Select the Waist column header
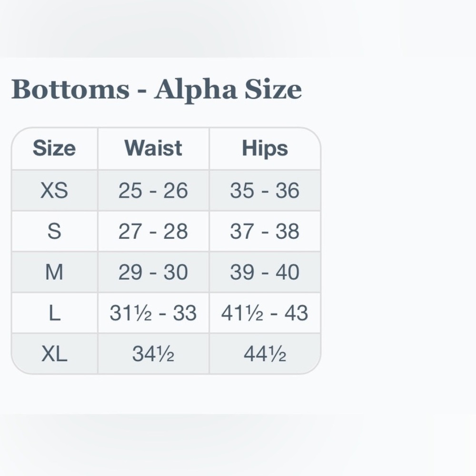The height and width of the screenshot is (476, 476). point(153,149)
